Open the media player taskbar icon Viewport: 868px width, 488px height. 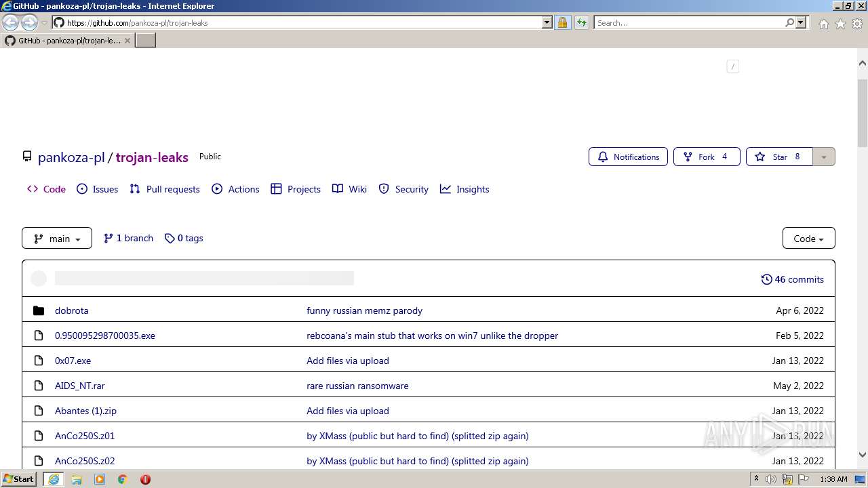click(100, 479)
